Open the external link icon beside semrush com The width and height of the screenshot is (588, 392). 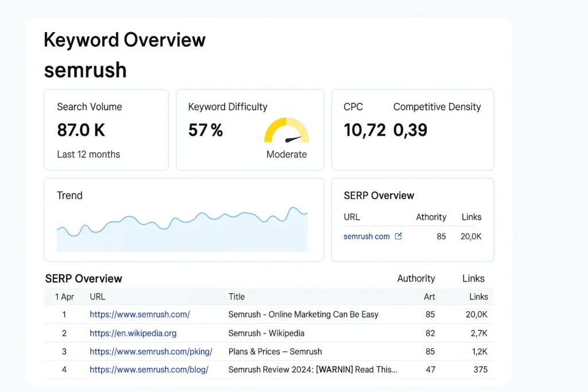click(x=399, y=236)
